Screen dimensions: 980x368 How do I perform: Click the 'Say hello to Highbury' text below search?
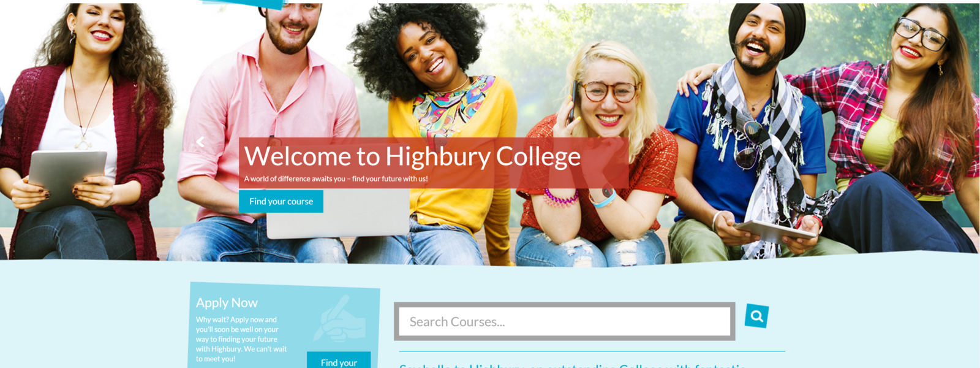point(573,366)
